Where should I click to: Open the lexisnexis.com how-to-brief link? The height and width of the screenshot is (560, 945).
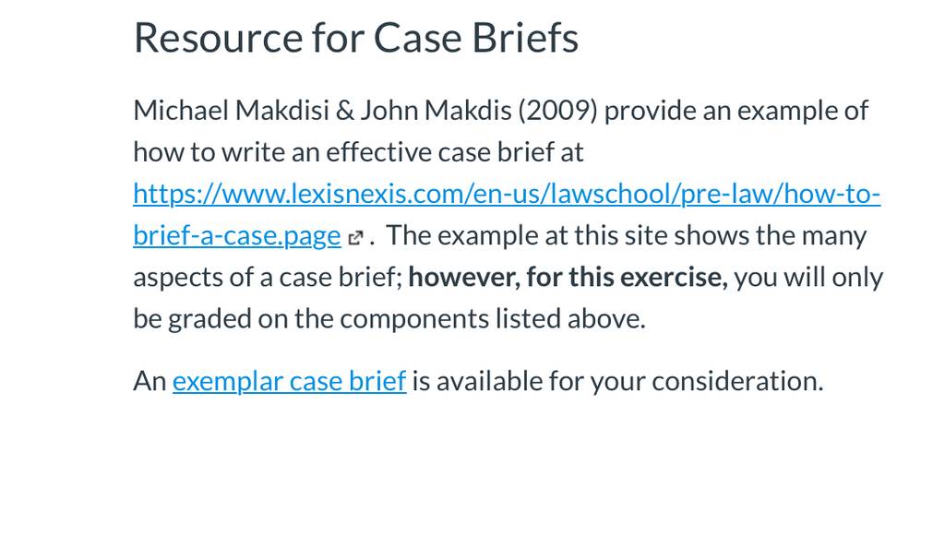coord(507,195)
